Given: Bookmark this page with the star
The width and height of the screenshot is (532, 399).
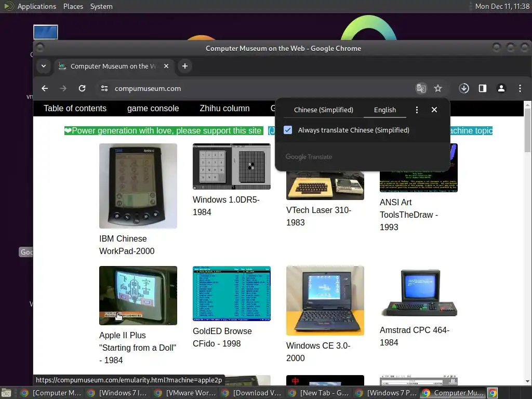Looking at the screenshot, I should click(x=438, y=88).
